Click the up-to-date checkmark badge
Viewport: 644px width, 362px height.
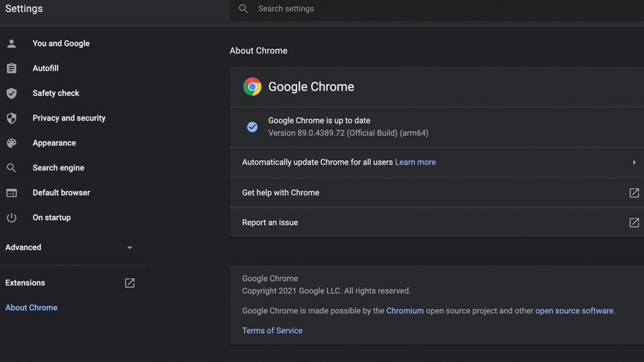[x=252, y=127]
